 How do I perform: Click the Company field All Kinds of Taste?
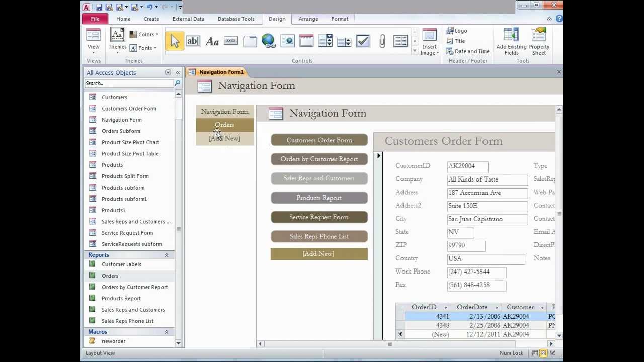click(488, 179)
